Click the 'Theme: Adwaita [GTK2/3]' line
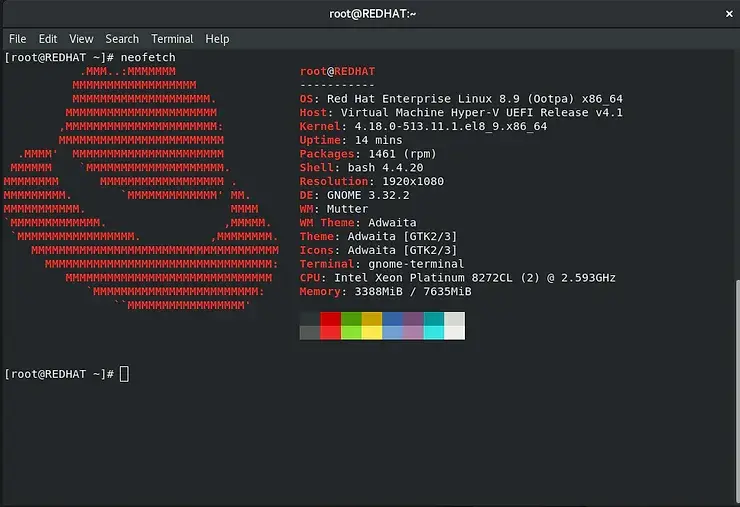The height and width of the screenshot is (507, 740). [x=378, y=236]
